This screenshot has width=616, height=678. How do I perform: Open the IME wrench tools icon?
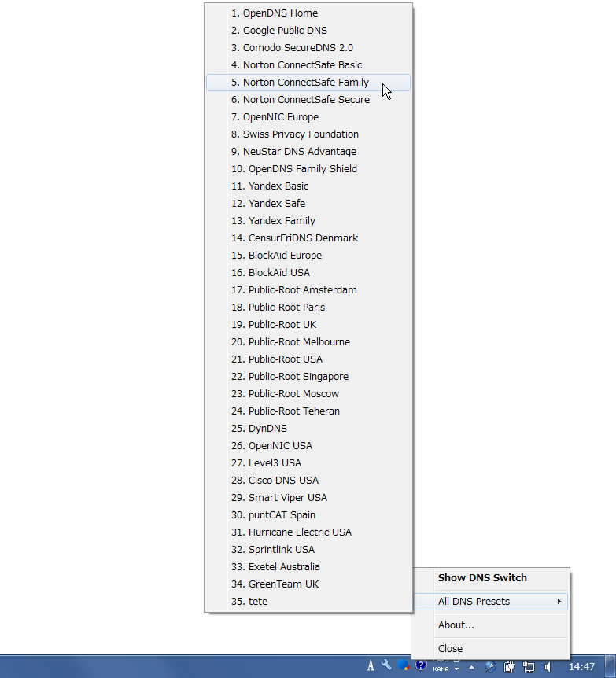pos(386,665)
